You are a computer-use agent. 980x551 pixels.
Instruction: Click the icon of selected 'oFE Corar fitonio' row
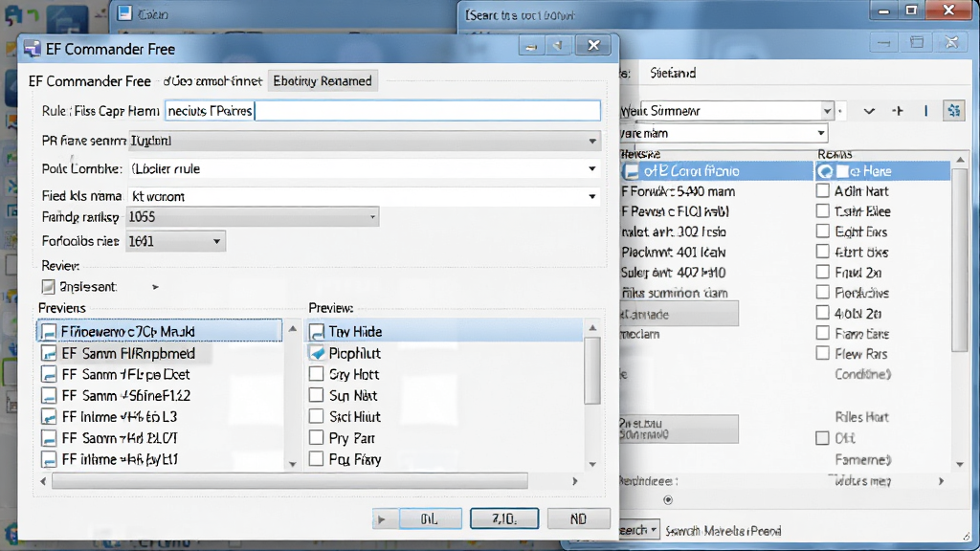point(633,171)
